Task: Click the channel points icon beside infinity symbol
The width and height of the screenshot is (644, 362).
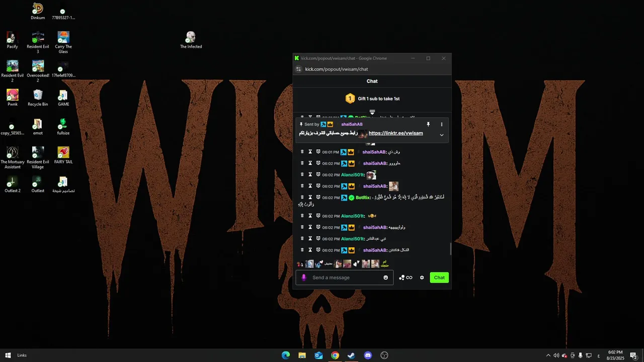Action: [401, 278]
